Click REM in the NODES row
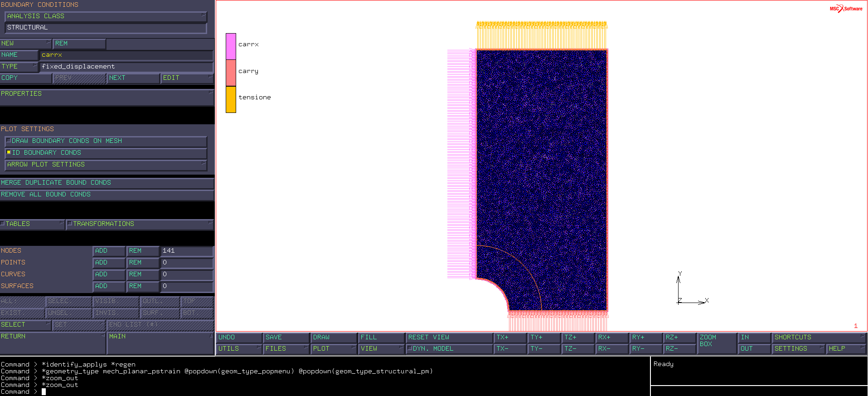The image size is (868, 396). 143,251
